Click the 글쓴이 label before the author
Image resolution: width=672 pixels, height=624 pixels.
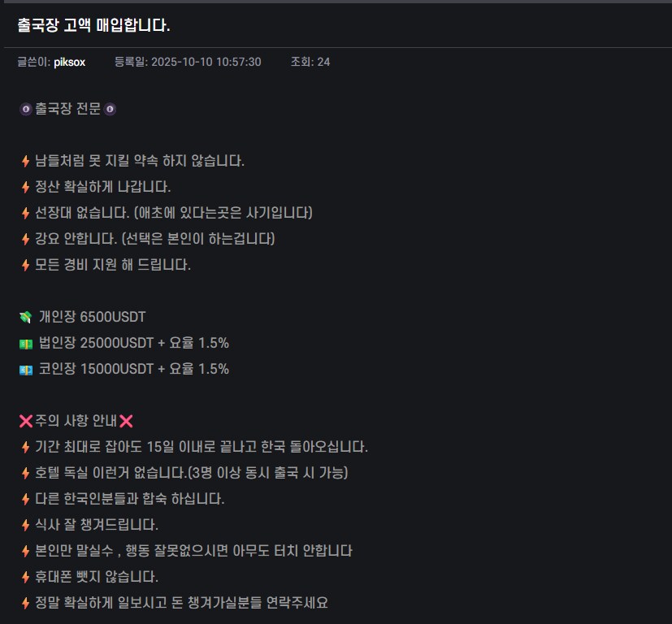point(33,62)
